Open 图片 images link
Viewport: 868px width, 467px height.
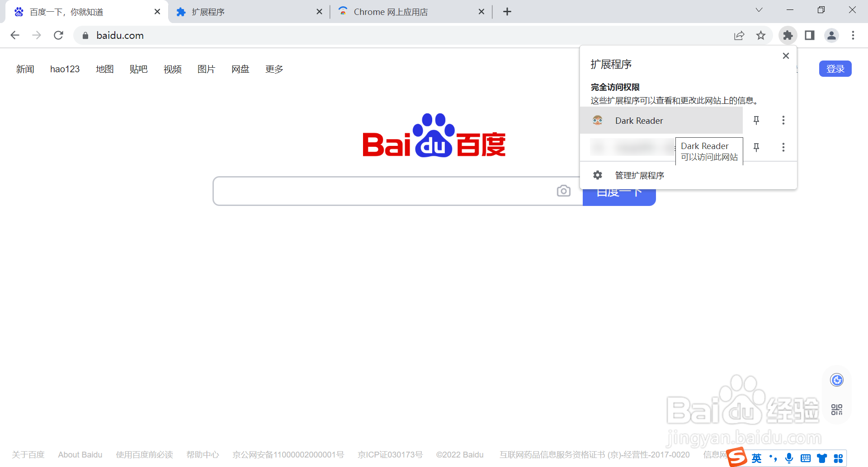(x=207, y=69)
